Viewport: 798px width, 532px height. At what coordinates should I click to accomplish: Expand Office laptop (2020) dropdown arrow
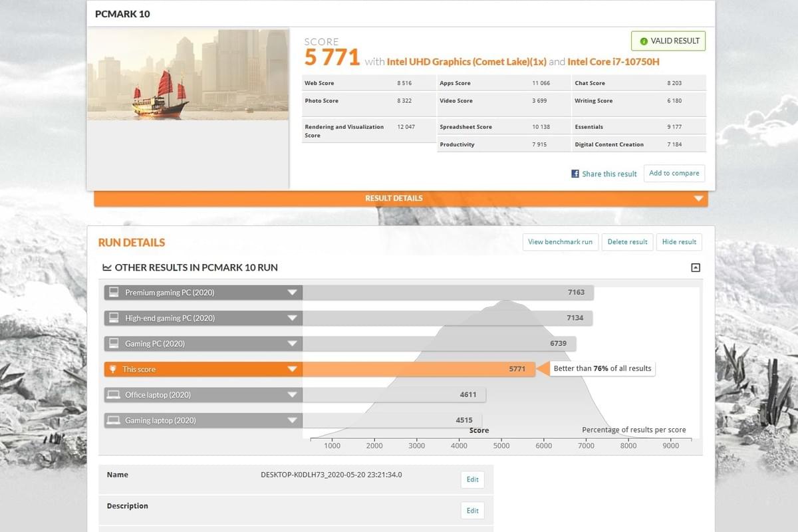click(291, 395)
